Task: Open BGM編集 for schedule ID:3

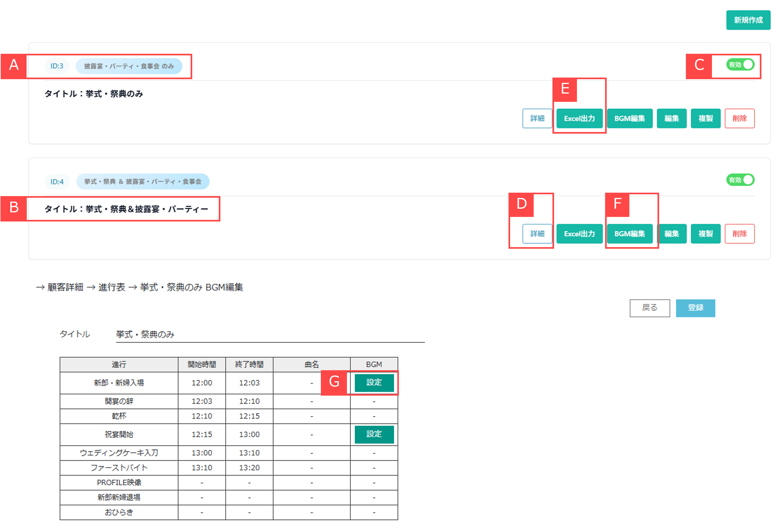Action: (630, 119)
